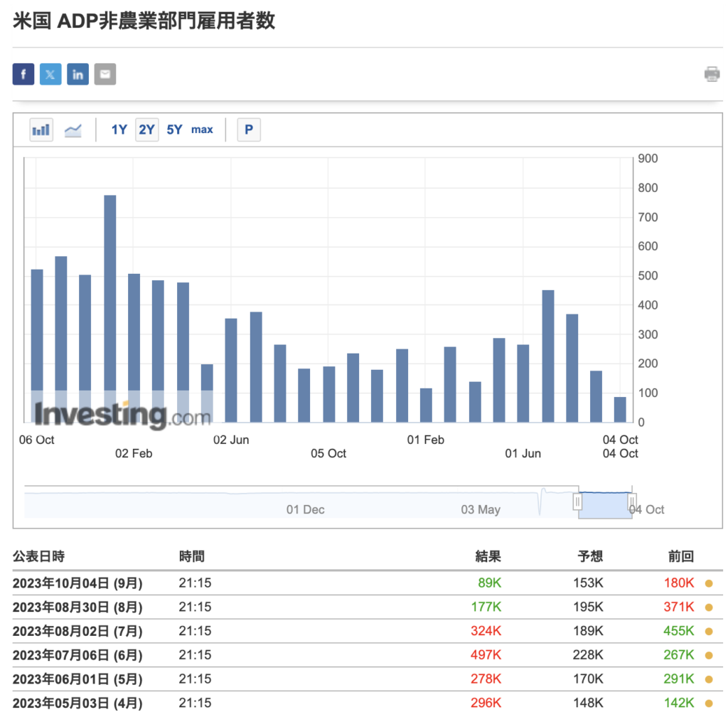
Task: Click the 324K result value
Action: [486, 632]
